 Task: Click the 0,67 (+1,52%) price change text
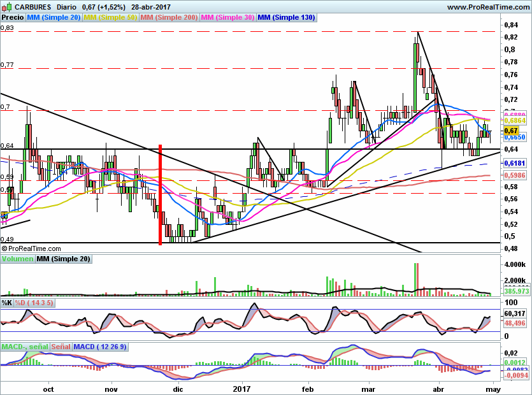pyautogui.click(x=103, y=7)
